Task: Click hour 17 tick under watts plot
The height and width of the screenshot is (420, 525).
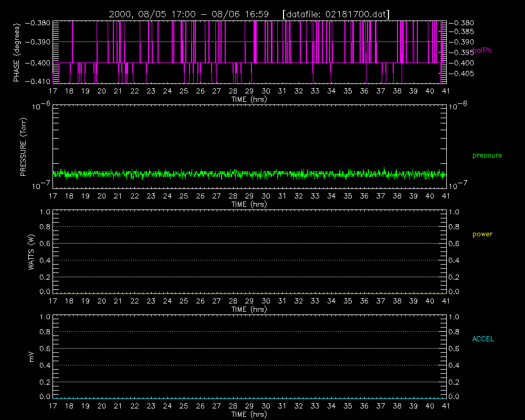Action: [53, 301]
